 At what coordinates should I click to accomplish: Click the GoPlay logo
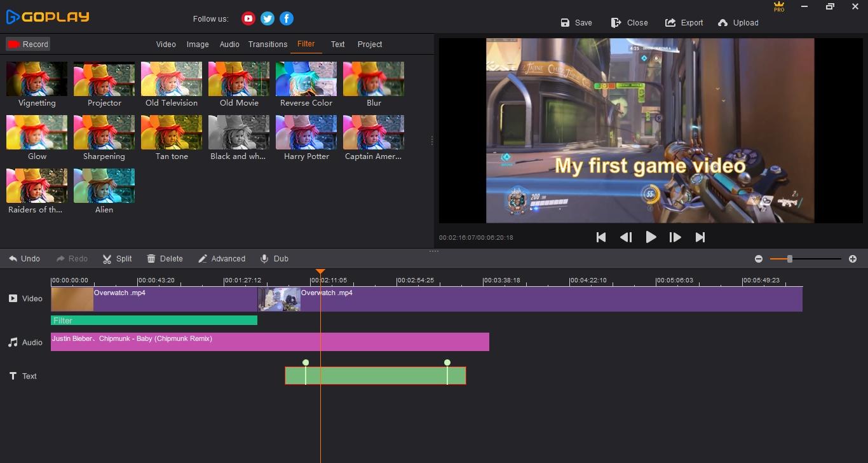[x=48, y=17]
